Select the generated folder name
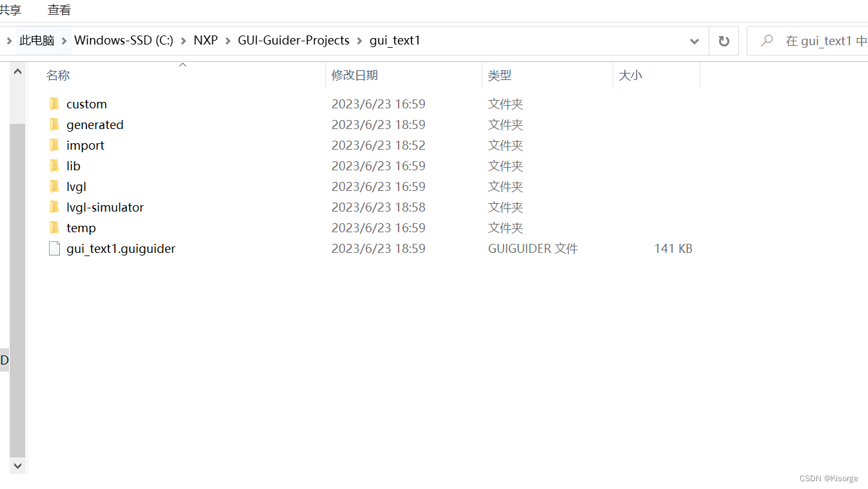This screenshot has width=868, height=489. point(95,125)
